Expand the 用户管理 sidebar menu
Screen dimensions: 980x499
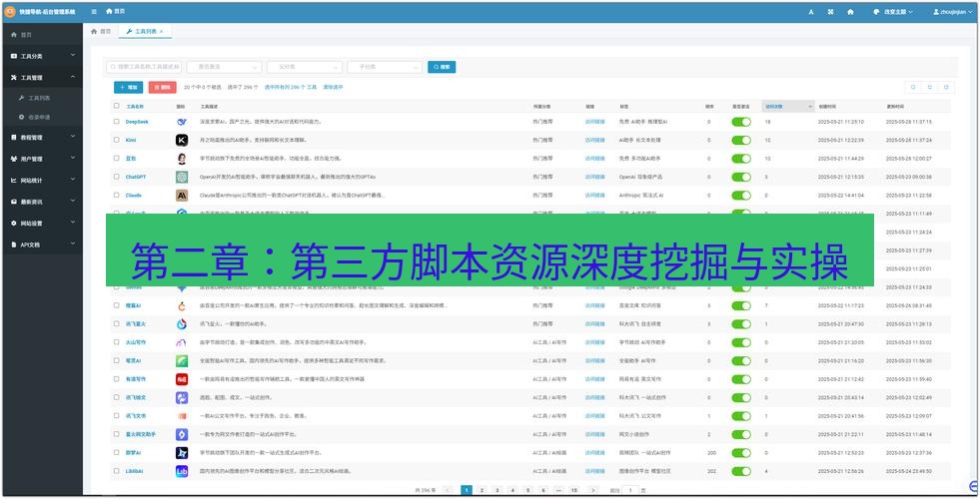click(42, 159)
